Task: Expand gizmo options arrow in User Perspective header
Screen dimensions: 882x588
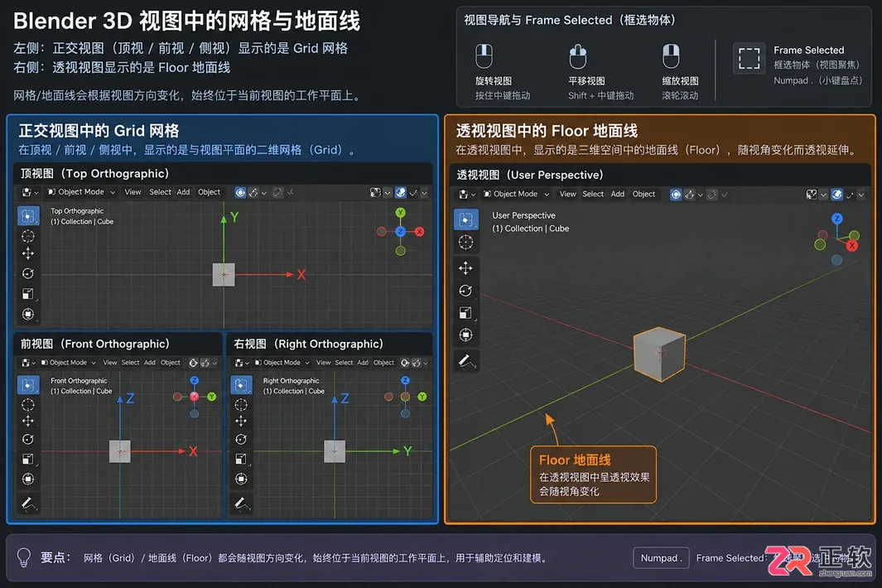Action: (823, 195)
